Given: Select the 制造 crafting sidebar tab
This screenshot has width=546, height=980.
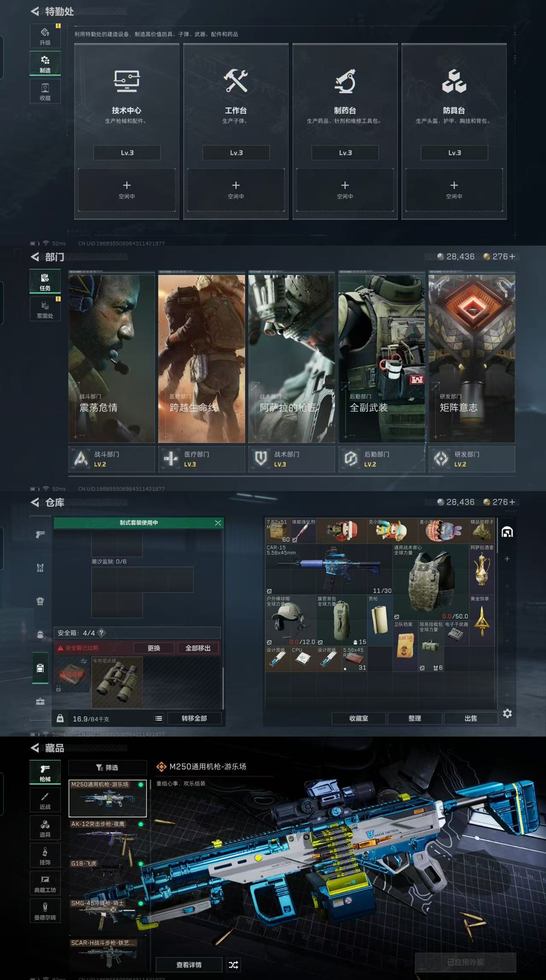Looking at the screenshot, I should (x=45, y=64).
